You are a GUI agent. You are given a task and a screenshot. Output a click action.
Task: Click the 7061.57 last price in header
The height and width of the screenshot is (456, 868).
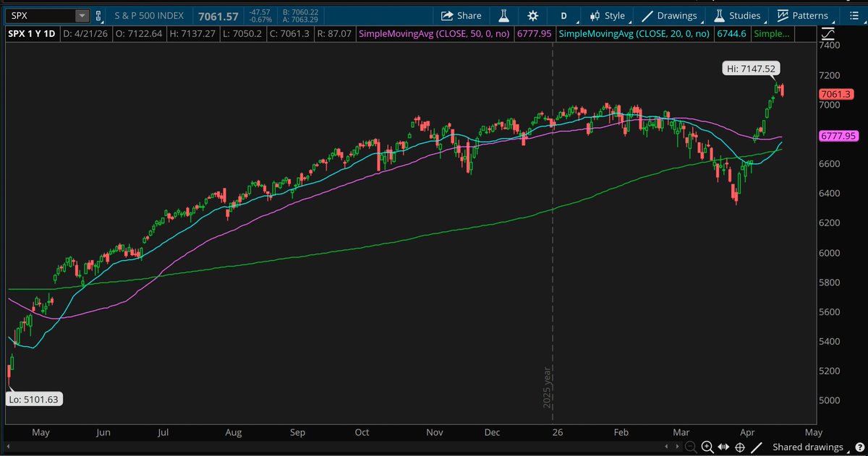(219, 15)
